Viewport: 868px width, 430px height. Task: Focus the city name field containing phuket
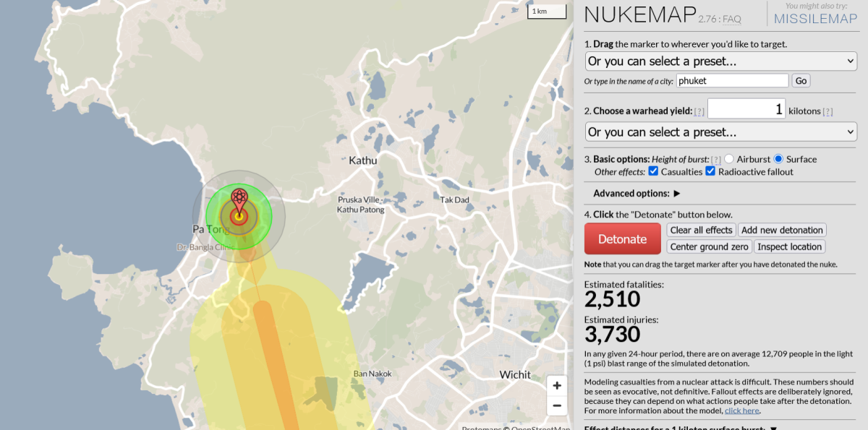pyautogui.click(x=732, y=81)
